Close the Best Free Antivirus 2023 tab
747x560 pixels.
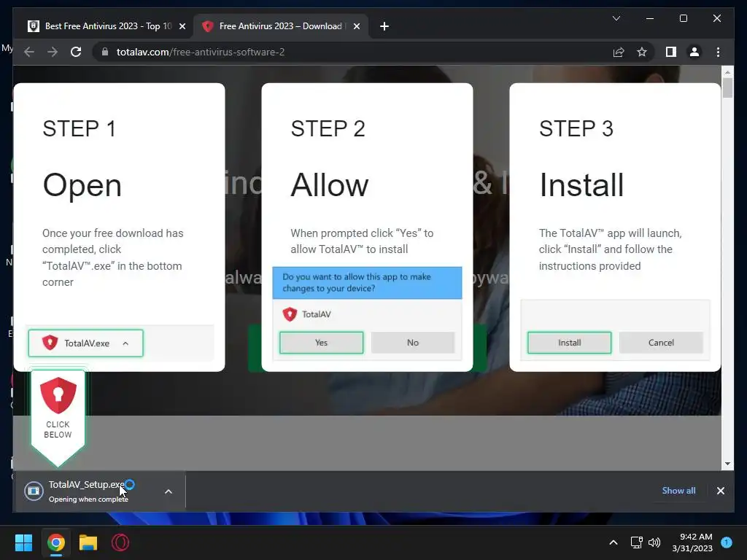click(182, 27)
